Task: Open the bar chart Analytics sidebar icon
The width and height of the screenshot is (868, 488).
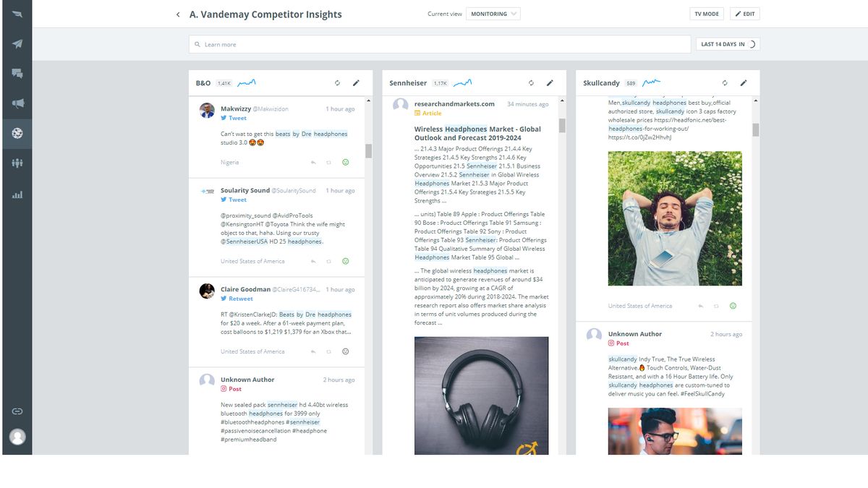Action: point(17,194)
